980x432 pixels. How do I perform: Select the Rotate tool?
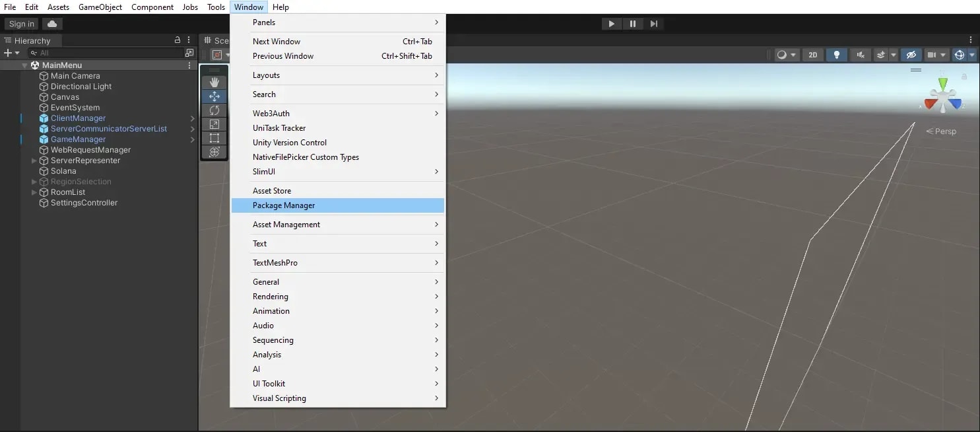click(214, 110)
